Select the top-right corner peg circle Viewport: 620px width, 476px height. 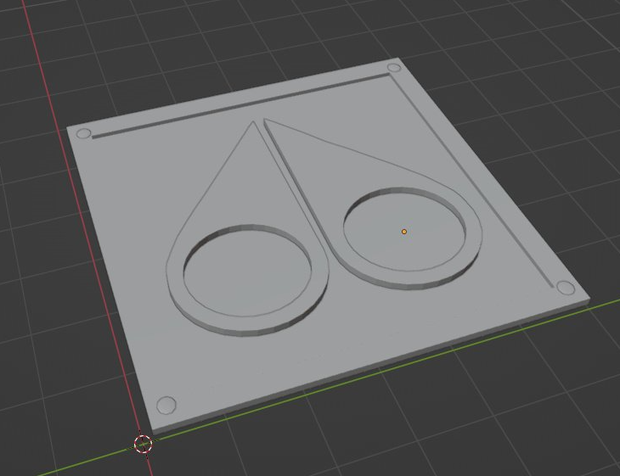394,68
